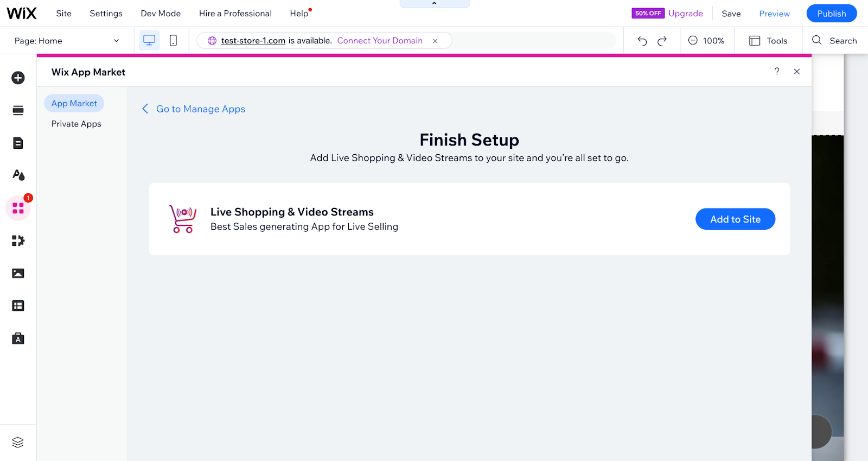The height and width of the screenshot is (461, 868).
Task: Click the Wix logo
Action: 22,14
